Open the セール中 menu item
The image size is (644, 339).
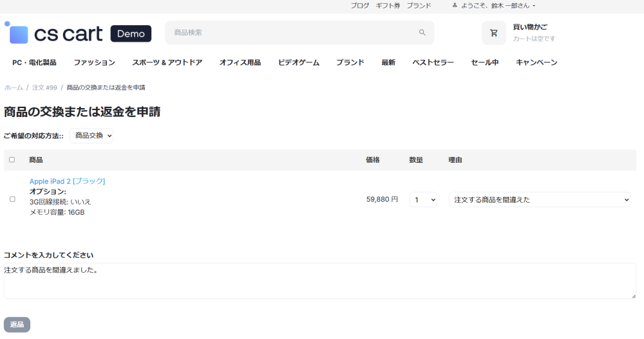[x=485, y=62]
